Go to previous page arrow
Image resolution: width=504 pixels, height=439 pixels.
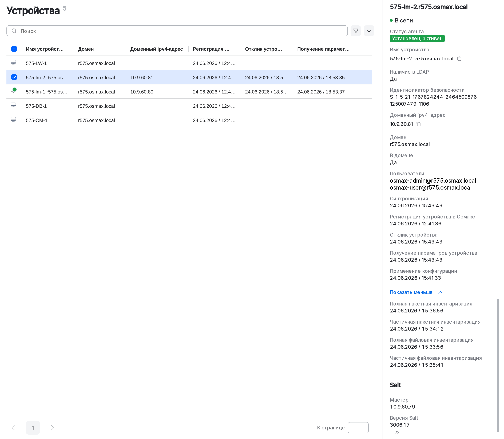click(x=13, y=428)
